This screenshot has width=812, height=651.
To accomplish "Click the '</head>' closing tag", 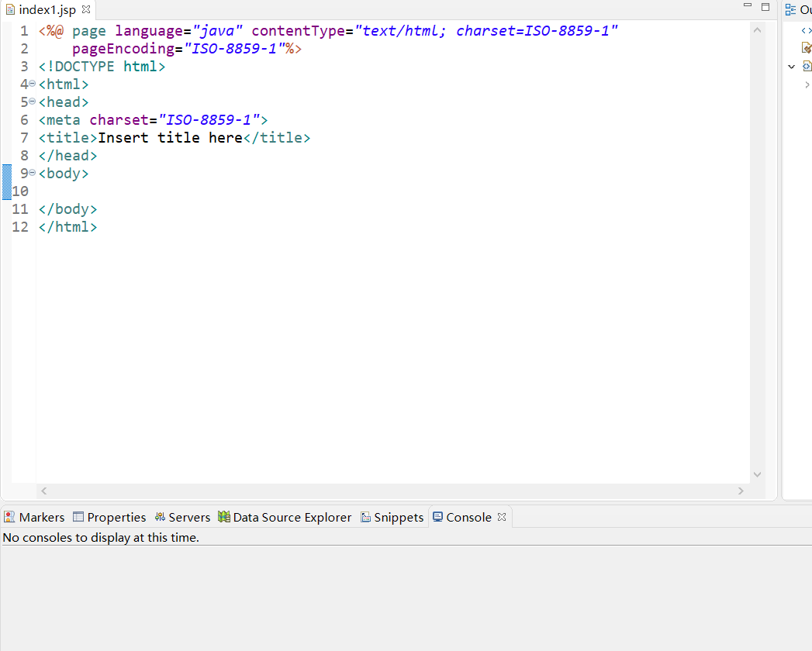I will 67,156.
